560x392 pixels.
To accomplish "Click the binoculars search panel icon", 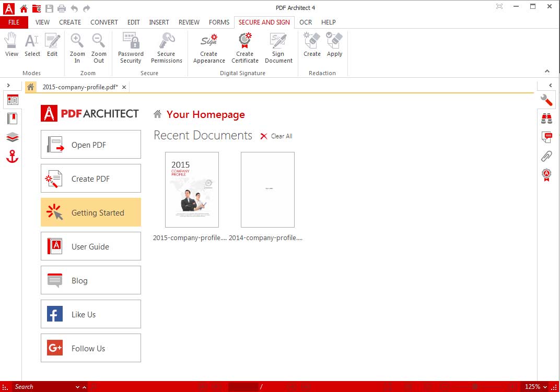I will point(546,119).
